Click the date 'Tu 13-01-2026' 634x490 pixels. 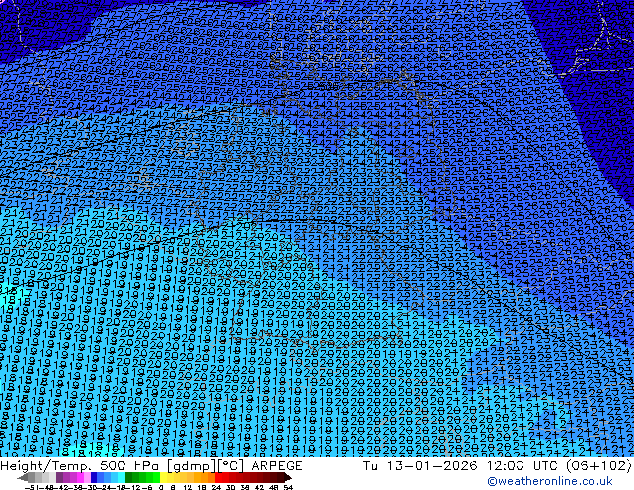[420, 466]
